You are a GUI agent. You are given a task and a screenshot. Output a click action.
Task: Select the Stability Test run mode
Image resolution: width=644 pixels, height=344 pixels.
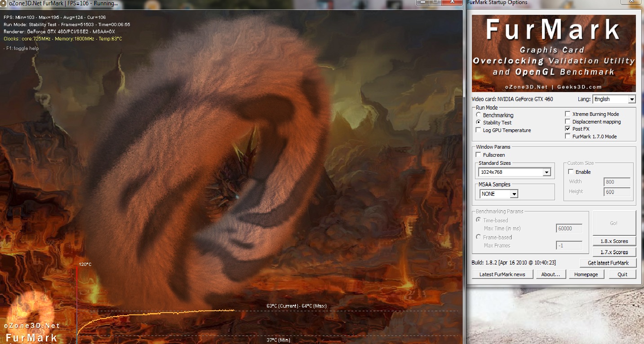(479, 122)
